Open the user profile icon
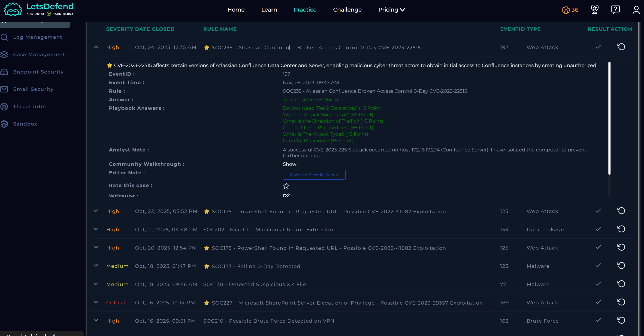Viewport: 644px width, 336px height. 636,9
